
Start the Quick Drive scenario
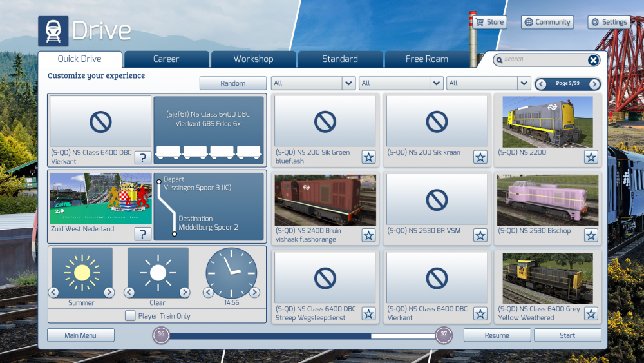point(567,335)
